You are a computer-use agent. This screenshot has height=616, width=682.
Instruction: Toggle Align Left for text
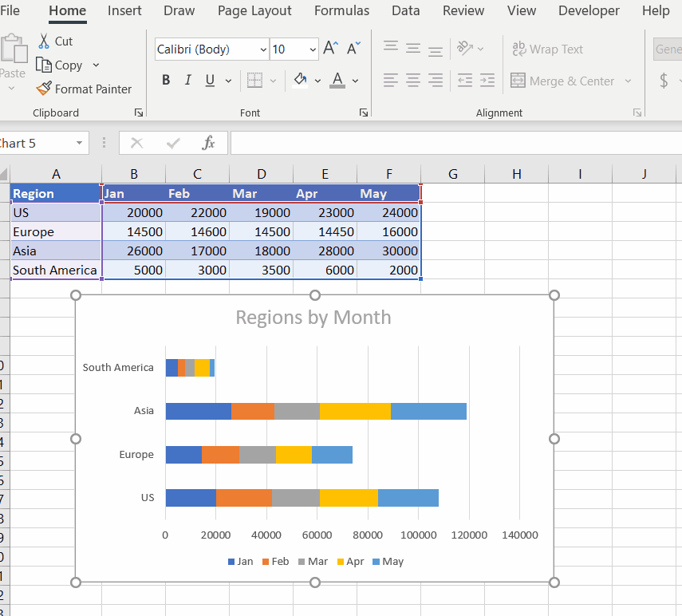coord(391,80)
